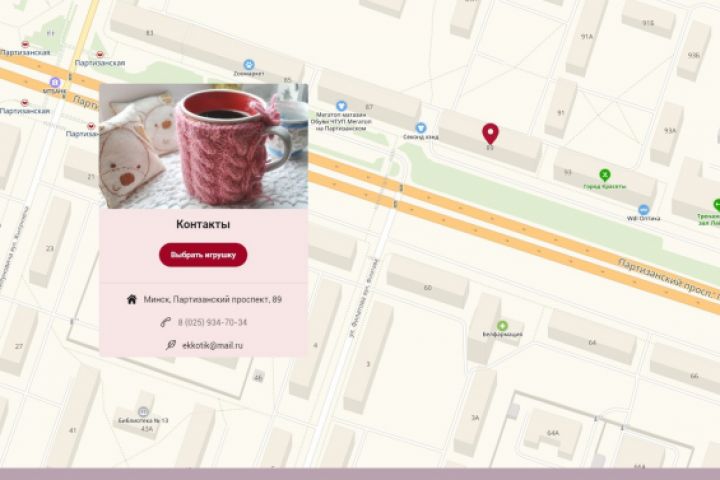This screenshot has height=480, width=720.
Task: Select the Библиотека № 13 library marker
Action: coord(143,412)
